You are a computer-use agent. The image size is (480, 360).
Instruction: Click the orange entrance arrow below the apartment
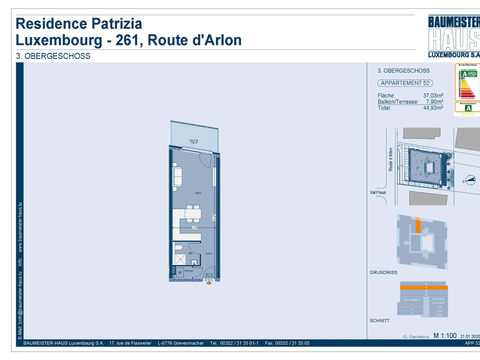click(x=209, y=283)
